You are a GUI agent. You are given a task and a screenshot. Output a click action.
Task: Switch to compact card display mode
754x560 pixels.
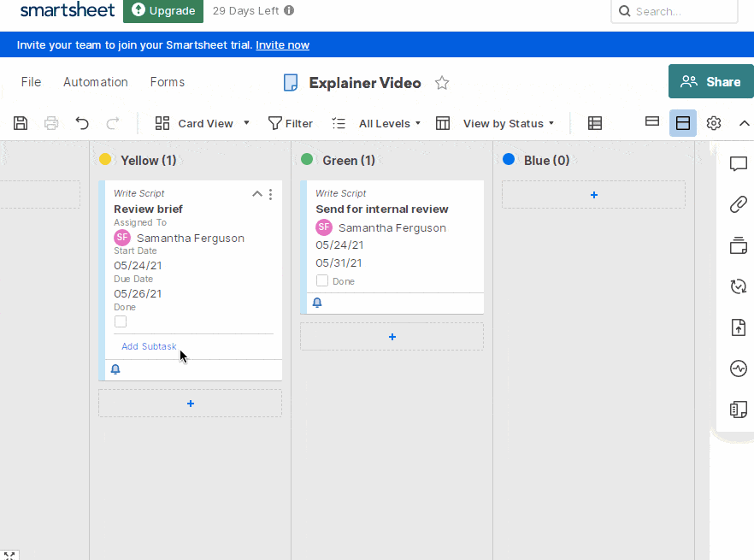[x=651, y=123]
